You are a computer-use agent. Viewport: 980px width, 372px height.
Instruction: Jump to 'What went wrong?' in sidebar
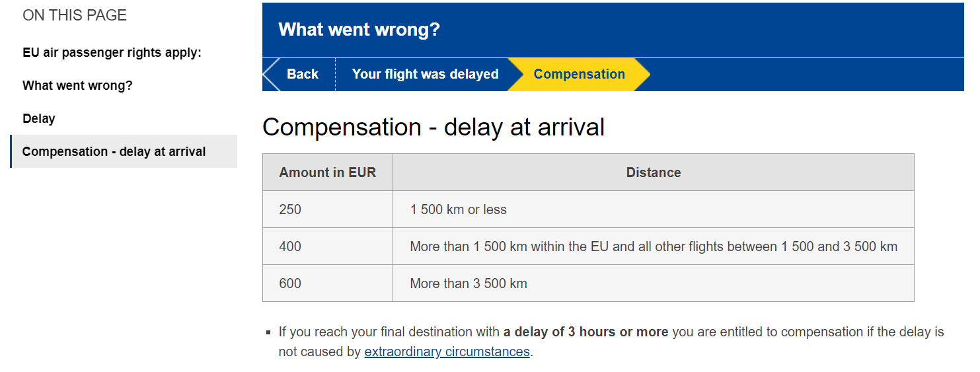(77, 85)
